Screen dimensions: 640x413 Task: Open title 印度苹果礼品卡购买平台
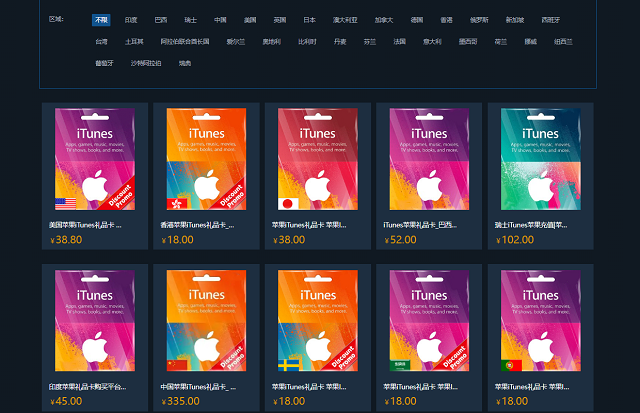click(x=87, y=386)
